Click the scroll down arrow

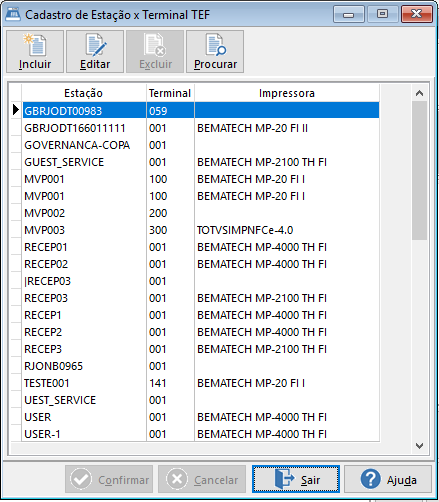[419, 445]
